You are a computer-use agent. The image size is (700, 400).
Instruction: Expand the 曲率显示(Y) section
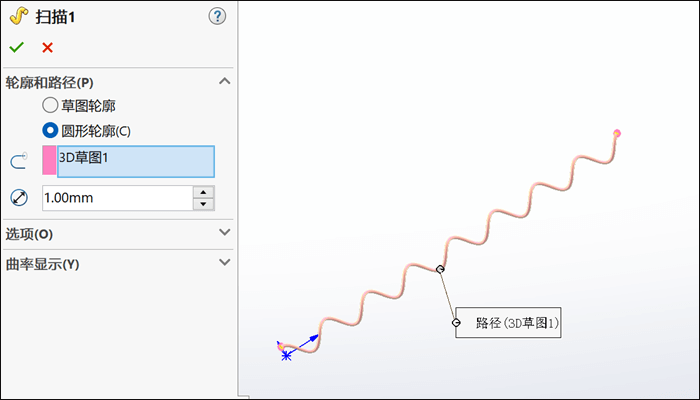pyautogui.click(x=224, y=264)
